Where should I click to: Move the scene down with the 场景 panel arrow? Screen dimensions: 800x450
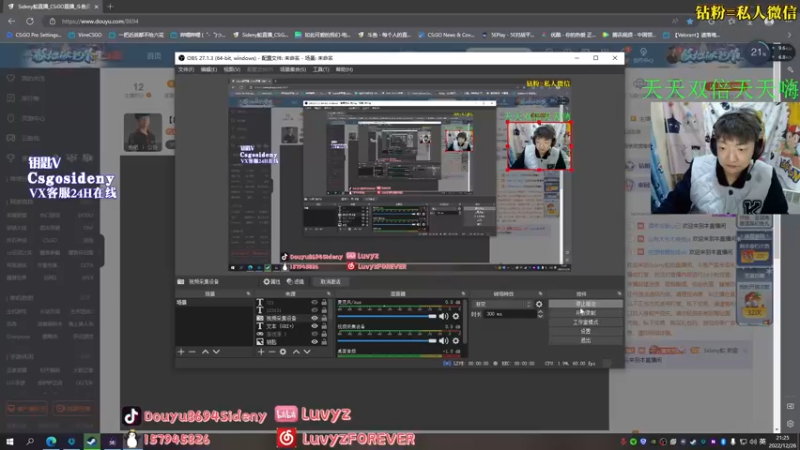tap(216, 352)
